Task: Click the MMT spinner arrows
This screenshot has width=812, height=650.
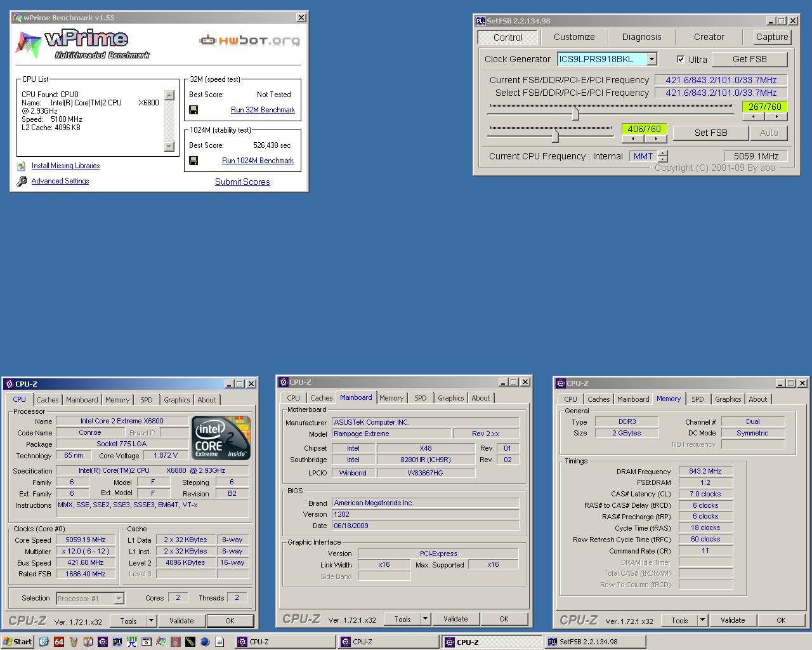Action: 663,156
